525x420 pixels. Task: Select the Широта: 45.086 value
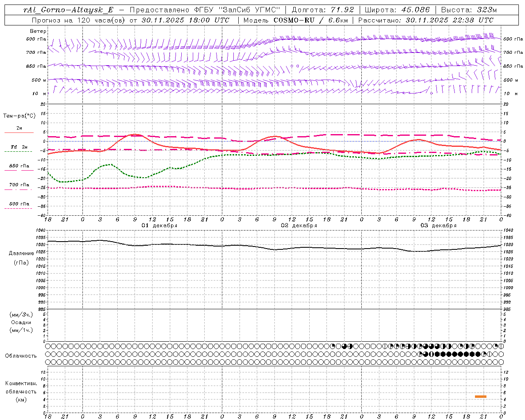pos(397,10)
